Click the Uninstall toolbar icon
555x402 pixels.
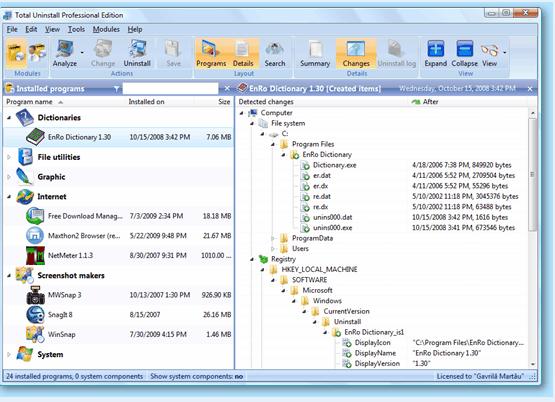coord(137,53)
